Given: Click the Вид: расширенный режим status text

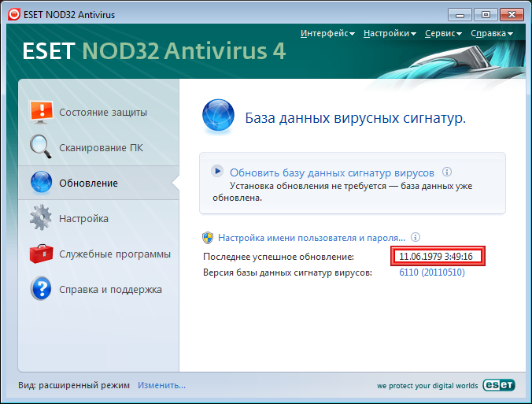Looking at the screenshot, I should coord(74,385).
